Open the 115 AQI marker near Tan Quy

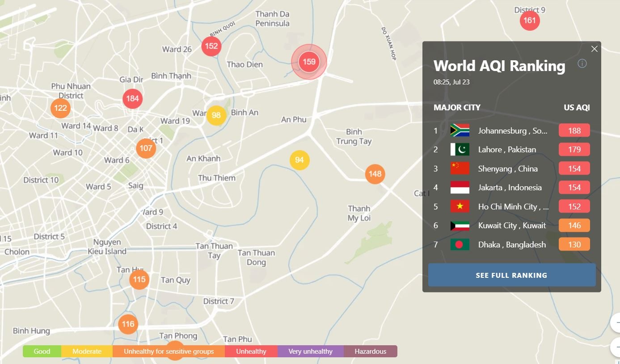pos(139,280)
